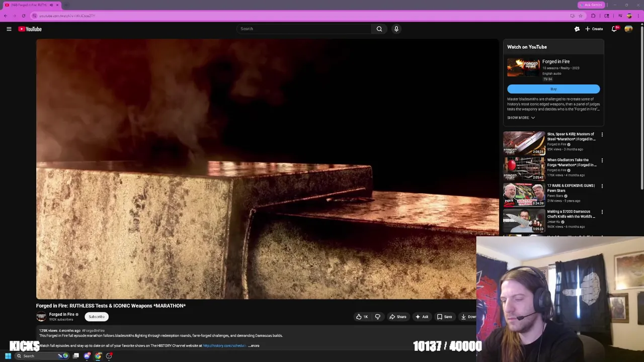Open Forged in Fire show title link
The image size is (644, 362).
click(556, 61)
